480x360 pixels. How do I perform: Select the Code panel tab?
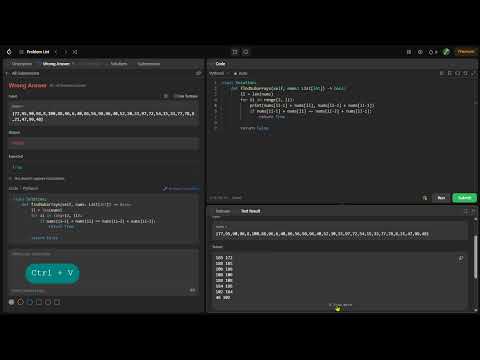click(x=220, y=64)
